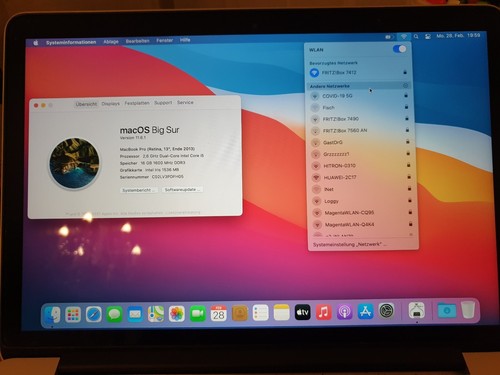Screen dimensions: 500x375
Task: Open the Apple menu
Action: [36, 43]
